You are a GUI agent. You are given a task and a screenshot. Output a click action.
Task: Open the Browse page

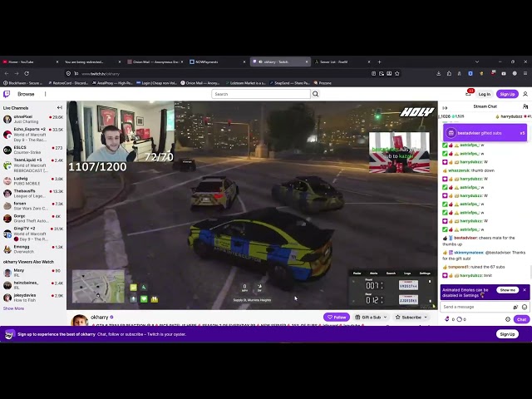click(x=26, y=94)
